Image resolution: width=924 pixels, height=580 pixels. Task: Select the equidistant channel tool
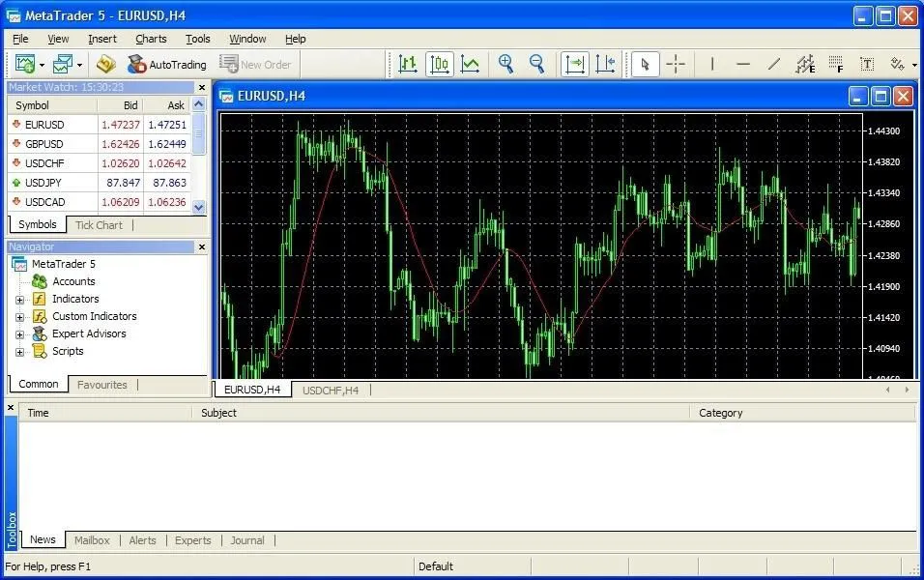(805, 64)
